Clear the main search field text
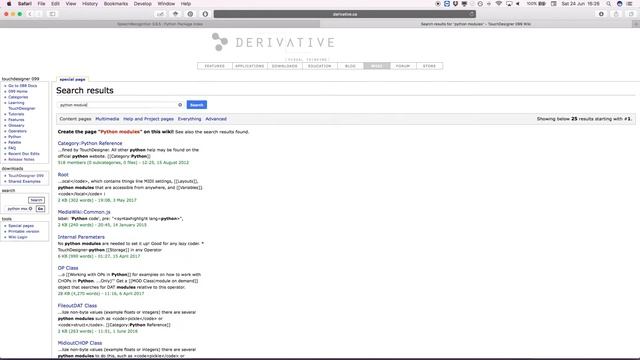The image size is (640, 360). tap(180, 105)
